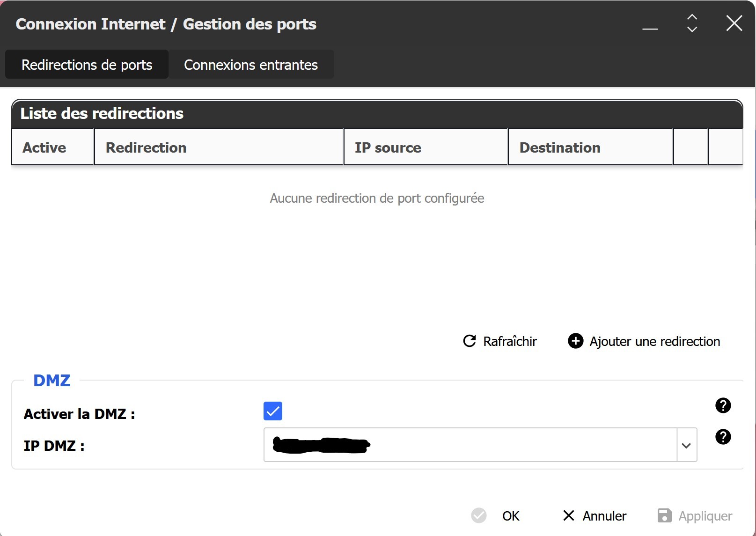Viewport: 756px width, 536px height.
Task: Click the floppy disk Appliquer icon
Action: coord(664,515)
